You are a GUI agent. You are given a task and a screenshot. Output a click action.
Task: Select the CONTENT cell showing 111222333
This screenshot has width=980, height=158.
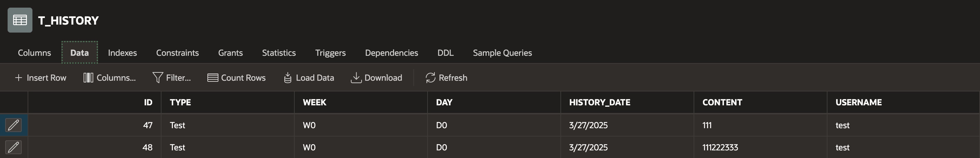click(x=720, y=147)
